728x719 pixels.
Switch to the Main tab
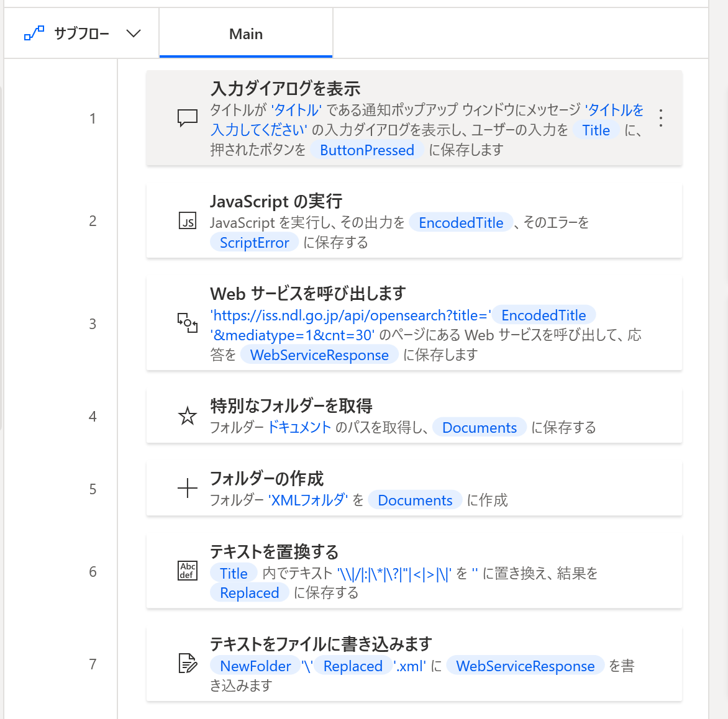246,34
